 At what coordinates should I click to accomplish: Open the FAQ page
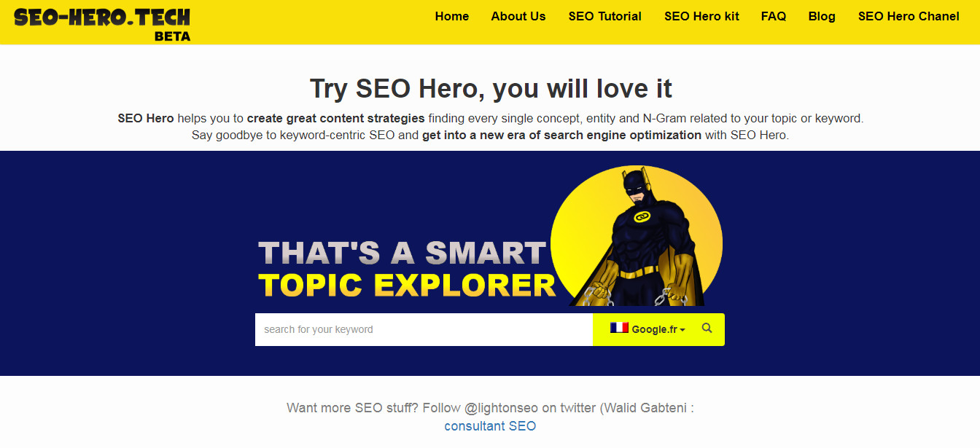(x=774, y=16)
